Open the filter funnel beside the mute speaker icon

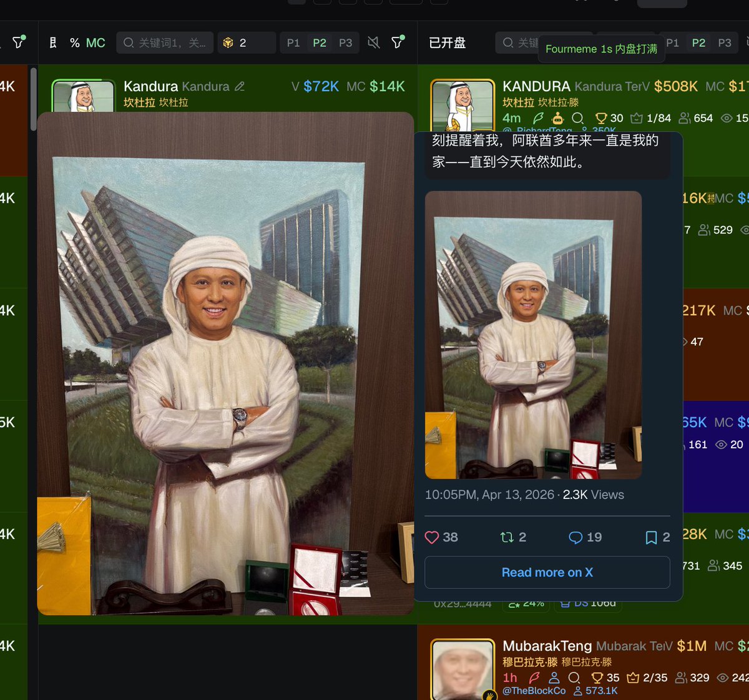(398, 42)
